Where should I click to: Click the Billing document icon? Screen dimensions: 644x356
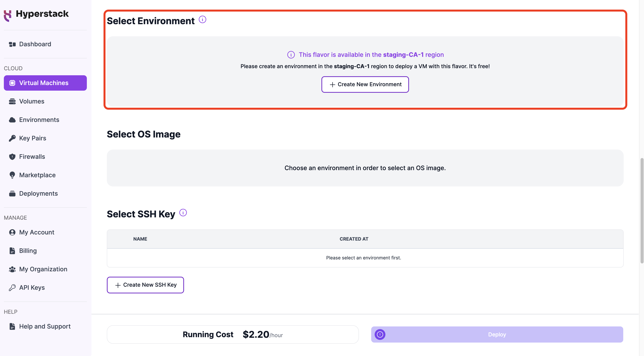click(12, 251)
